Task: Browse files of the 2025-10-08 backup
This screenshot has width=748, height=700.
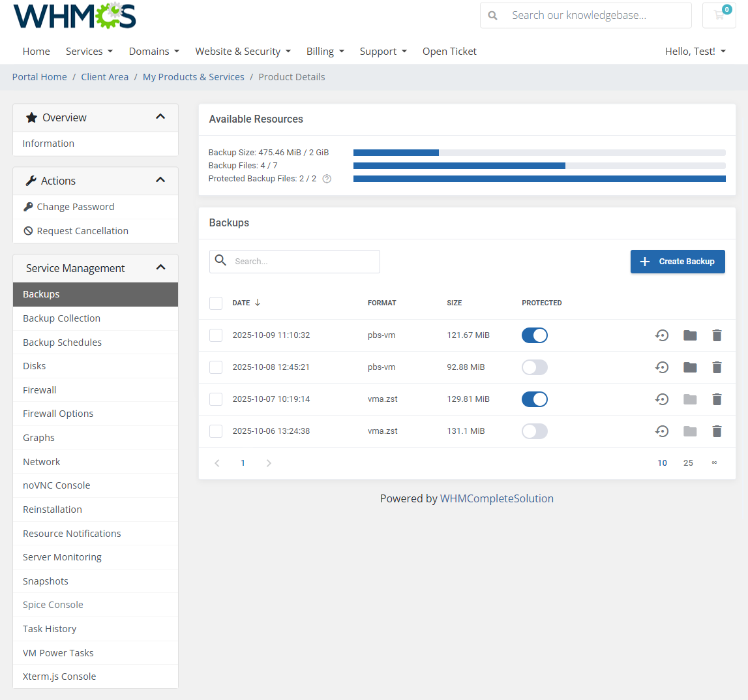Action: click(690, 367)
